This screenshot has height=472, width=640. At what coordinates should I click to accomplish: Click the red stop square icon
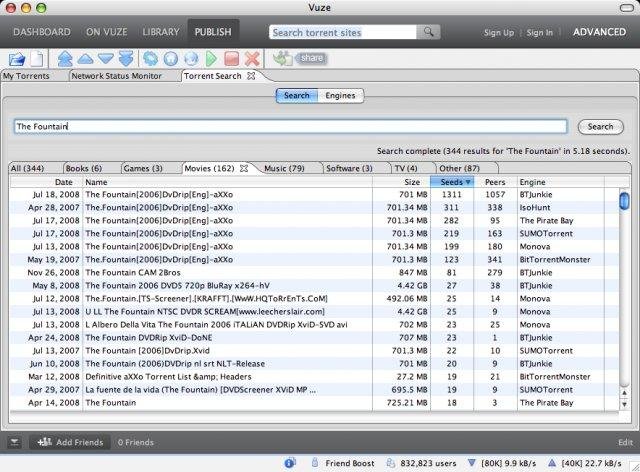[x=231, y=59]
